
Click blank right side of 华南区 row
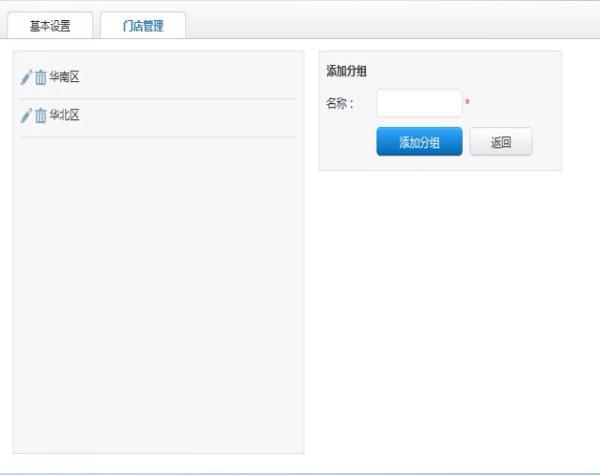coord(200,77)
